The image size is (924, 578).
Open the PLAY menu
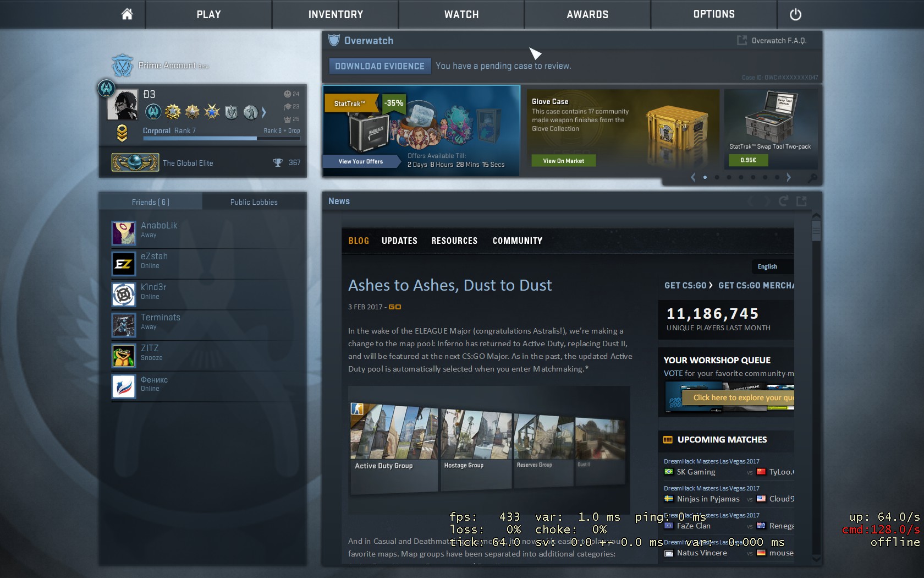coord(208,14)
